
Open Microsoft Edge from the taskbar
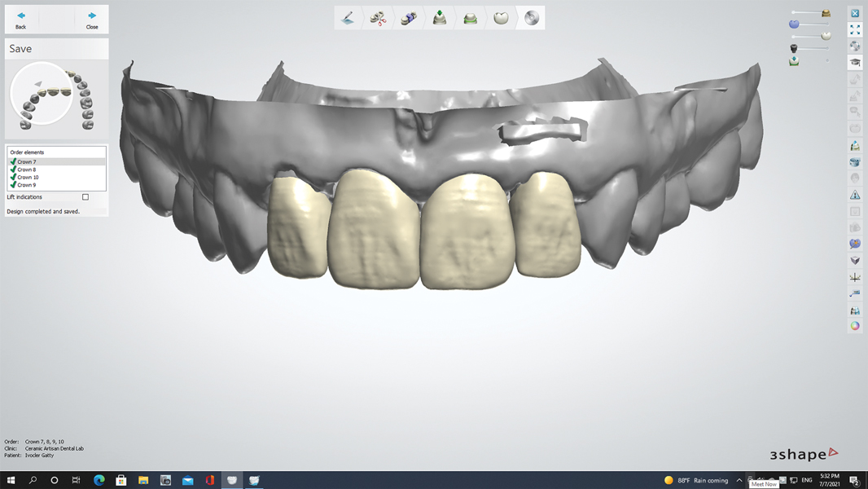pyautogui.click(x=99, y=480)
